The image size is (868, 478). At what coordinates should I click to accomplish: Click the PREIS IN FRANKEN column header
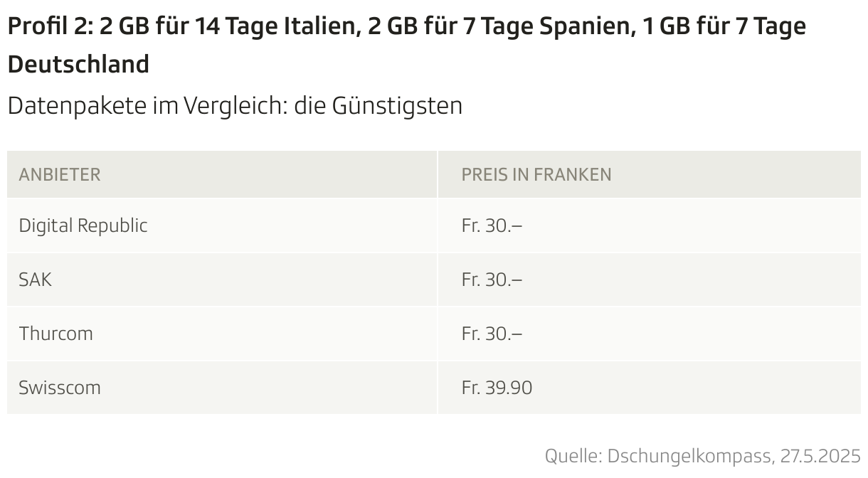[x=536, y=174]
